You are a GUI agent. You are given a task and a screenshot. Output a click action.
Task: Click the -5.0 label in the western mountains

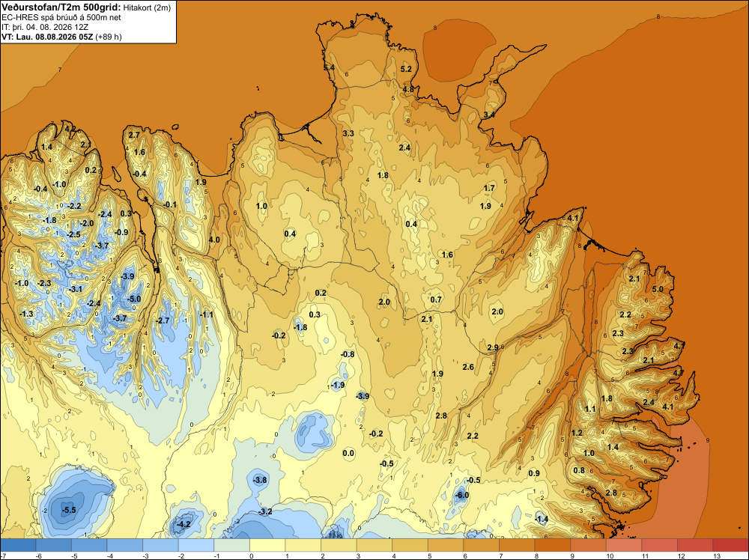click(134, 299)
